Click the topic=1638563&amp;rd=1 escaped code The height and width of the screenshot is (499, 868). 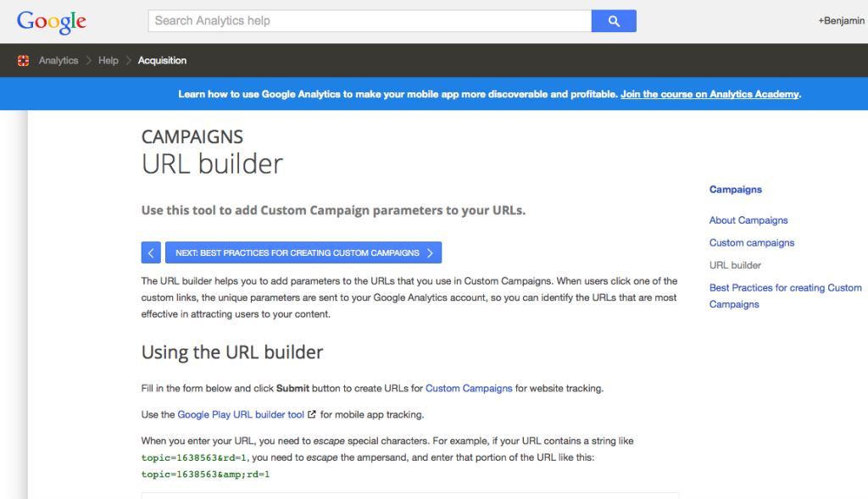pyautogui.click(x=205, y=474)
